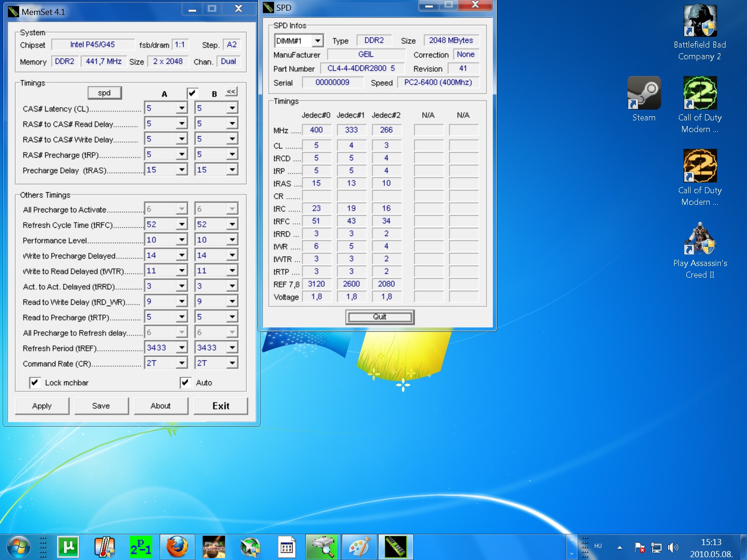Screen dimensions: 747x560
Task: Toggle the Auto checkbox
Action: point(185,383)
